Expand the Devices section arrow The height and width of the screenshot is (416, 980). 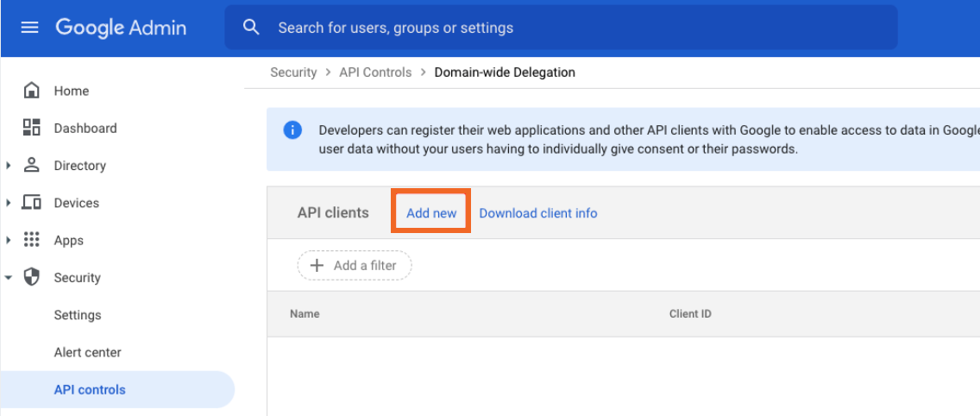9,203
